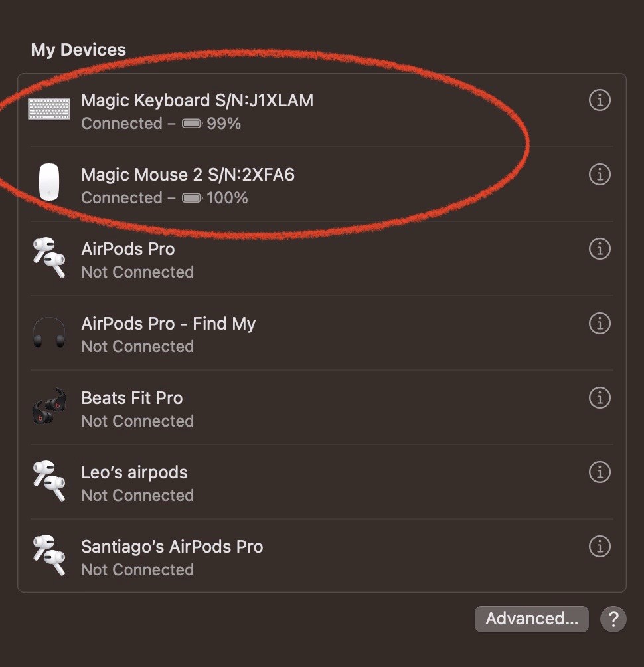Click the Beats Fit Pro earbuds icon
Viewport: 644px width, 667px height.
(49, 407)
